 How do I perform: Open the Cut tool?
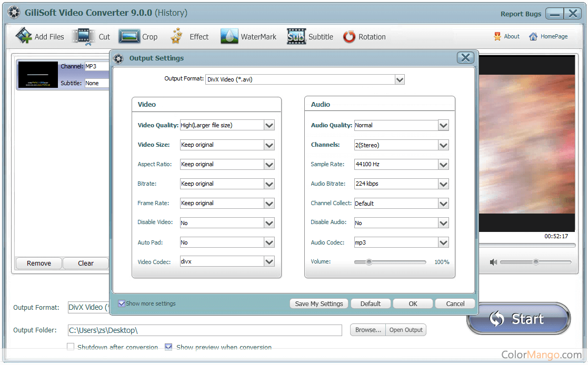point(83,37)
